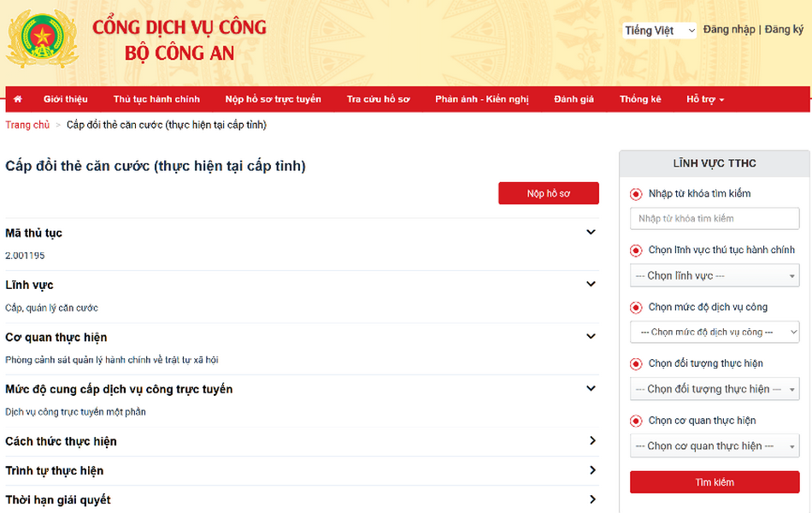Screen dimensions: 812x513
Task: Select Chọn lĩnh vực thủ tục hành chính radio
Action: click(636, 251)
